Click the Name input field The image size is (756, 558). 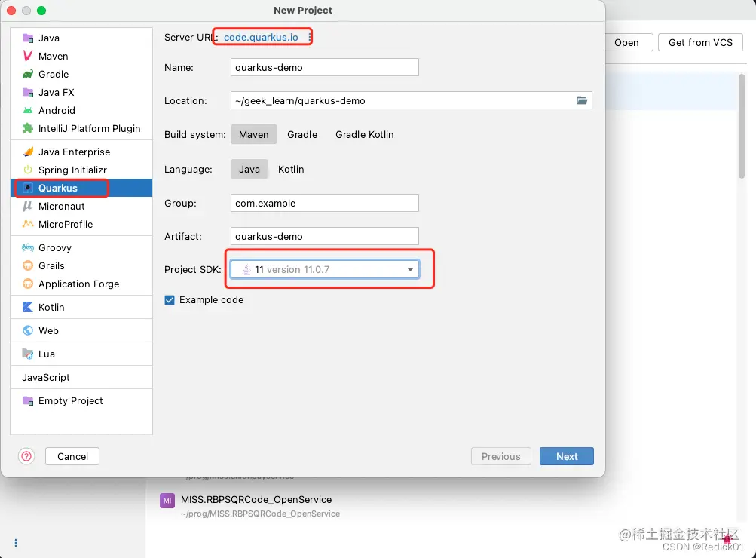coord(325,68)
